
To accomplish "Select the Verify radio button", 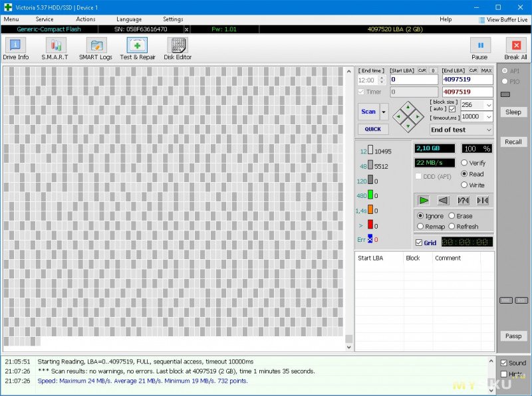I will coord(464,163).
